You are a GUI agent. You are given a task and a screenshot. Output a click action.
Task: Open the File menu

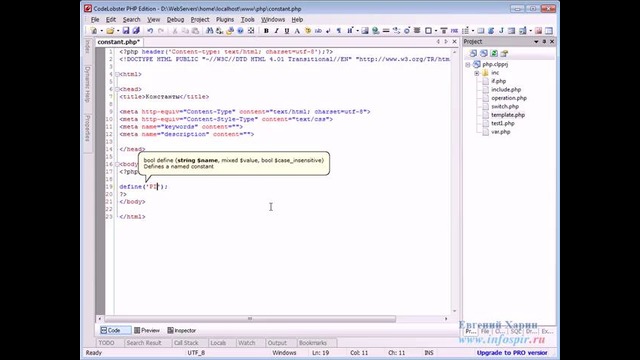pyautogui.click(x=95, y=20)
